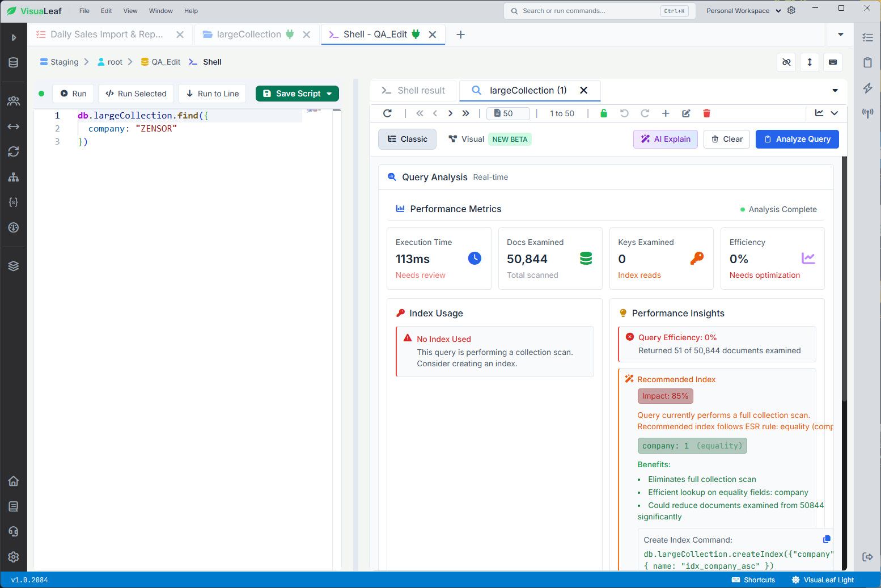Go to first page of results

pyautogui.click(x=420, y=113)
